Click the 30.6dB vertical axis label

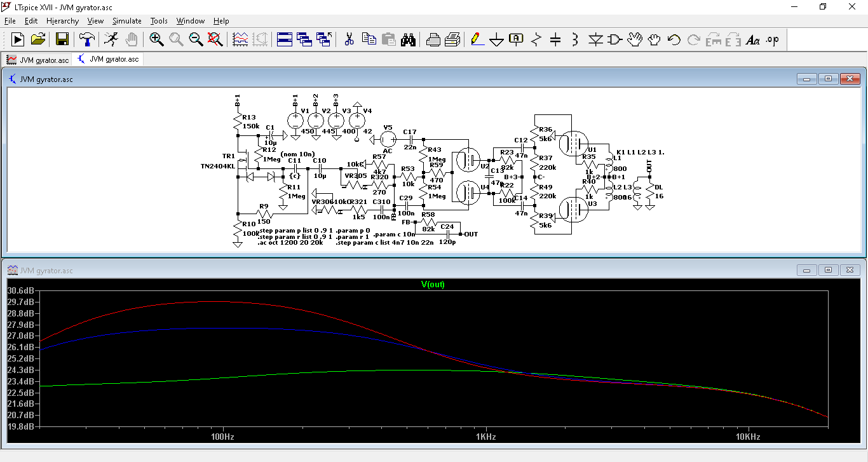(21, 290)
